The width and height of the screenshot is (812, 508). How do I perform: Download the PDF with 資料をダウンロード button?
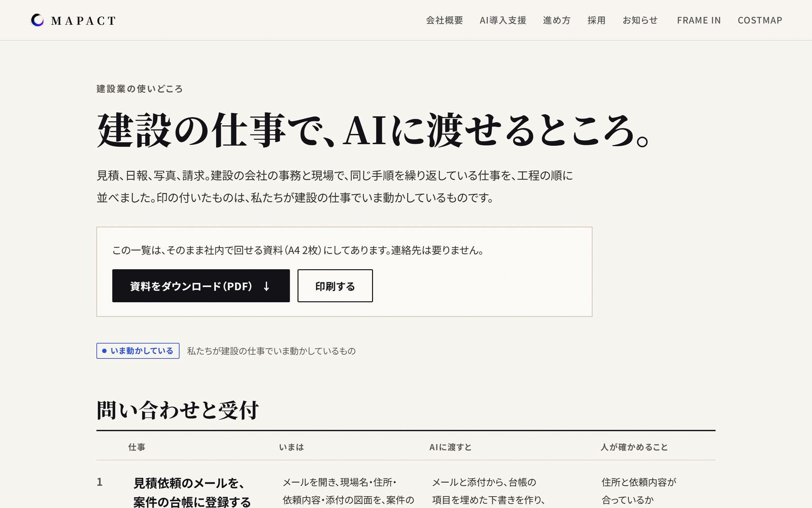coord(201,286)
